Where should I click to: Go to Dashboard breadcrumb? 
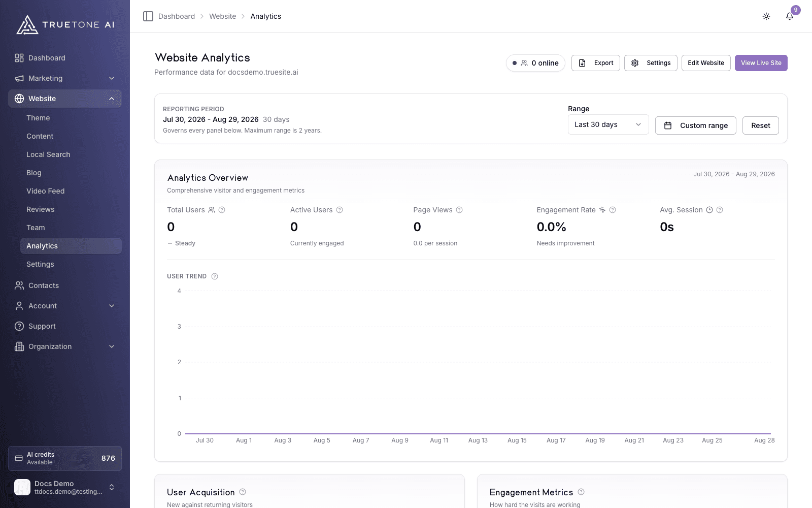coord(177,16)
